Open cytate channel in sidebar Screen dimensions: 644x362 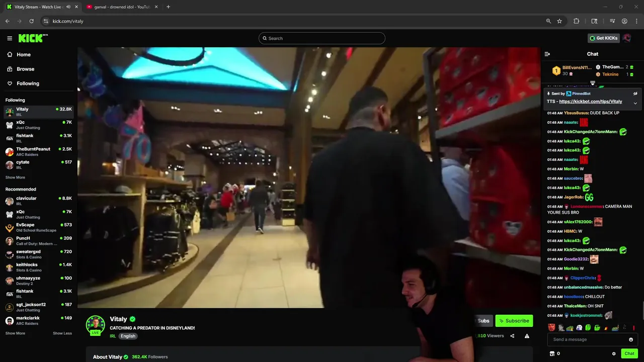(x=39, y=164)
